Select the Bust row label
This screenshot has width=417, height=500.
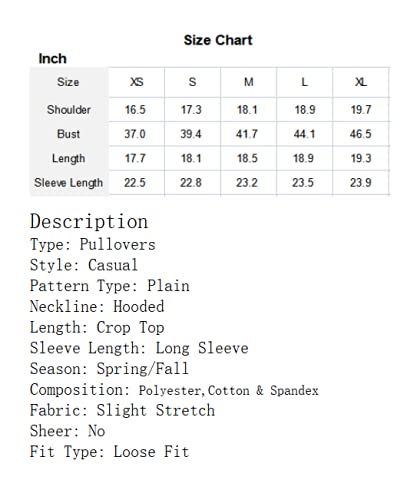click(68, 134)
